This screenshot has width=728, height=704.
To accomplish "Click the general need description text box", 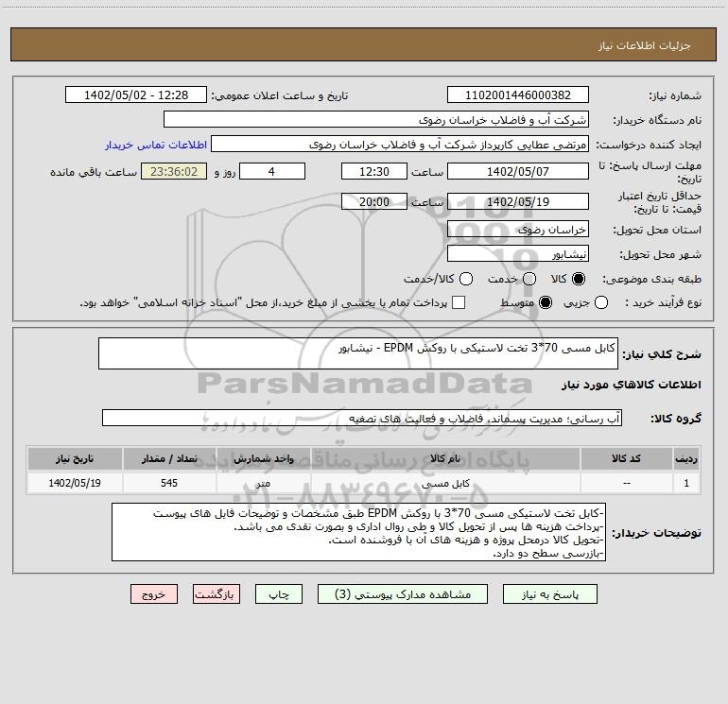I will click(x=358, y=353).
